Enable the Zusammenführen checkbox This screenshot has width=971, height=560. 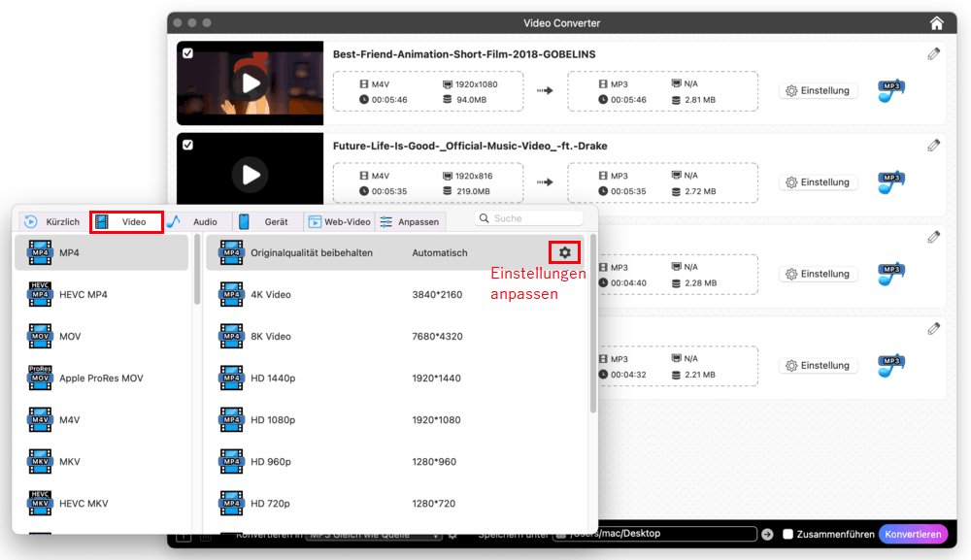788,534
